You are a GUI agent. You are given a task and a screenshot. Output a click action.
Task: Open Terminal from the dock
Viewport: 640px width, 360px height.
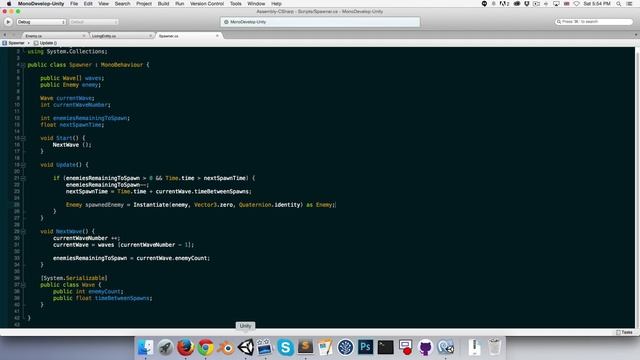[385, 347]
